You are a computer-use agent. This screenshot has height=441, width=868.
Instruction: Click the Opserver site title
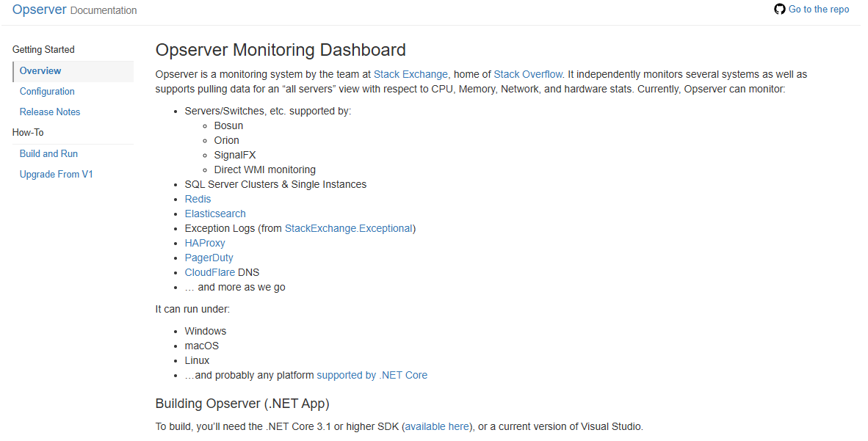coord(40,10)
